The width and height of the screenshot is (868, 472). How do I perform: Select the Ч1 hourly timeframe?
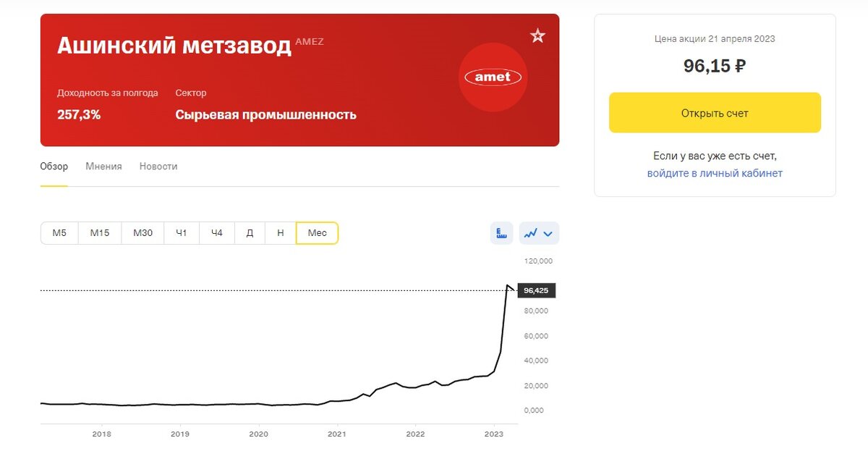181,232
